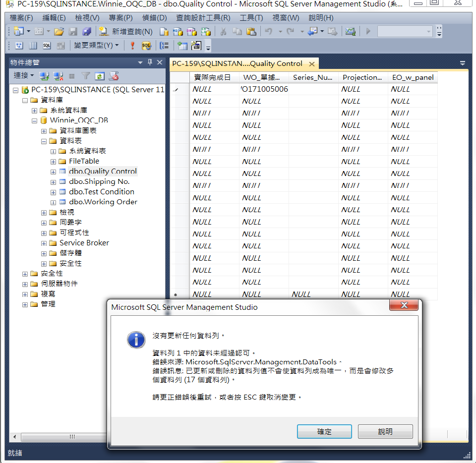Open the 物件總管 window position dropdown arrow
Image resolution: width=476 pixels, height=463 pixels.
pyautogui.click(x=140, y=62)
